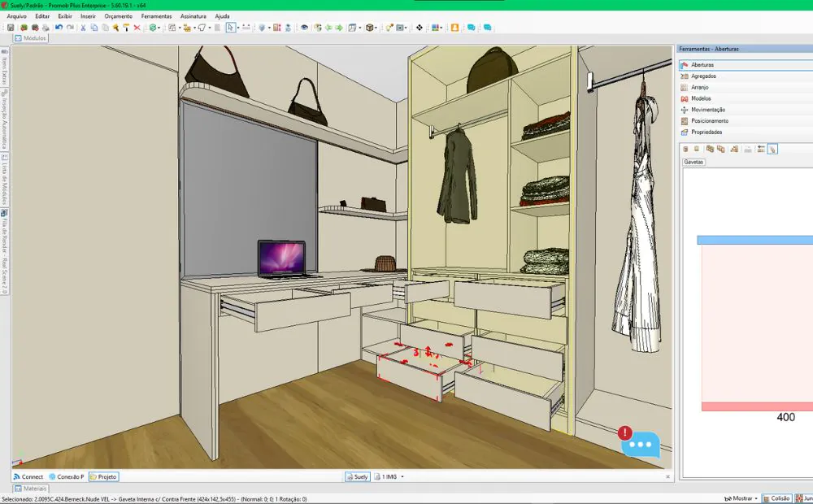Switch to the Gavetas tab

point(693,162)
